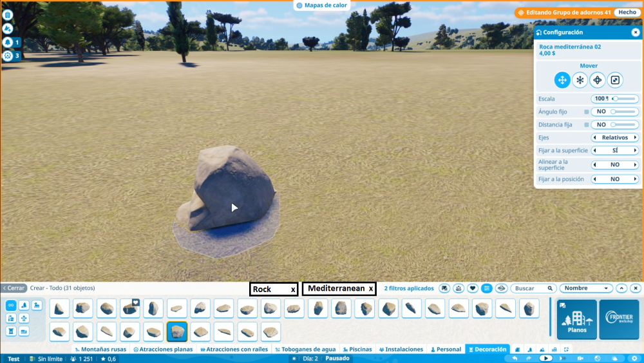Viewport: 644px width, 363px height.
Task: Open the Atracciones planas tab
Action: pyautogui.click(x=163, y=349)
